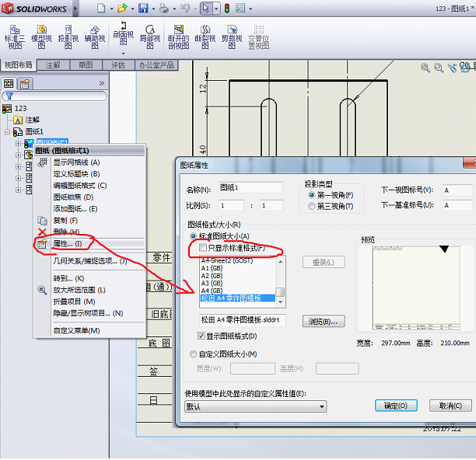Choose 放大所选范围 (L) menu item
The height and width of the screenshot is (460, 476).
pos(90,290)
